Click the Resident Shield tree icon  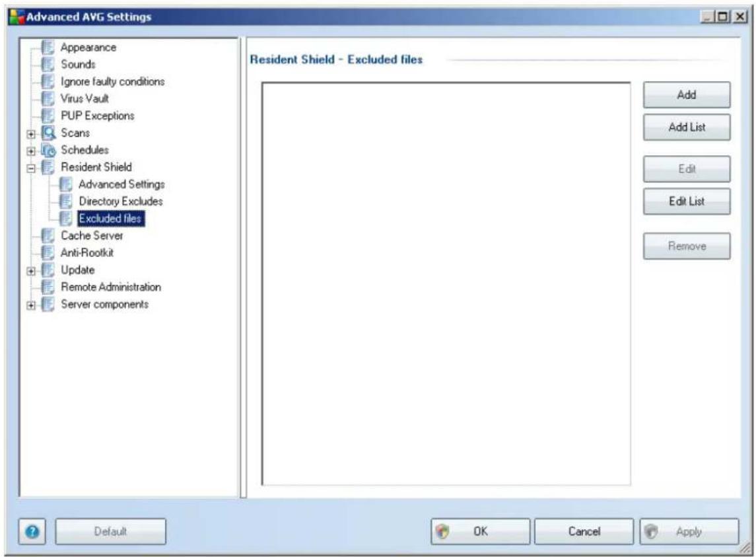point(48,167)
